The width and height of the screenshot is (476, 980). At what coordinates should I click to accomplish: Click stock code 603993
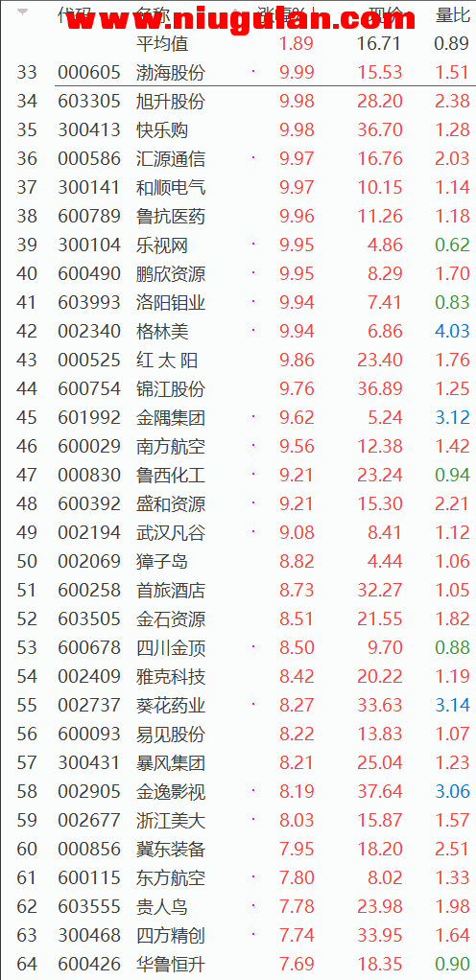(89, 302)
